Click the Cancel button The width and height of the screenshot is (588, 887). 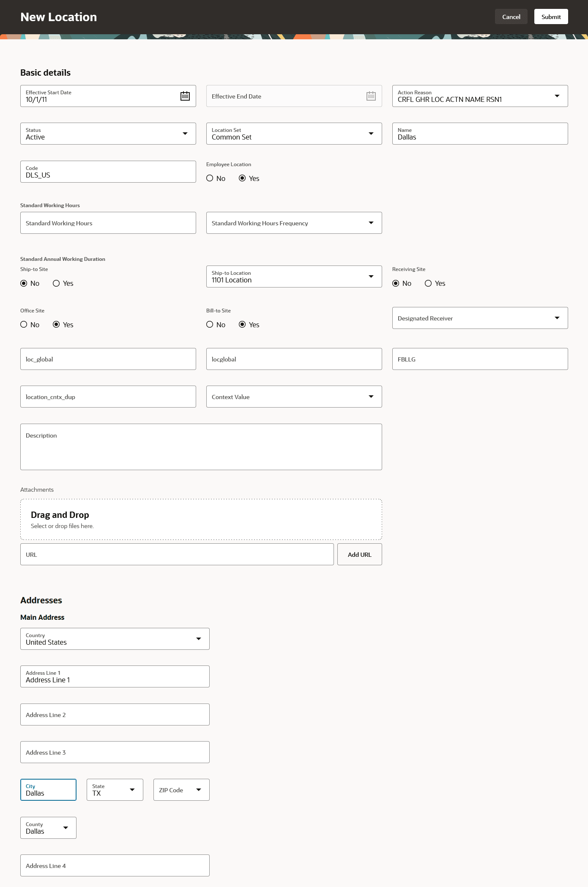pyautogui.click(x=511, y=17)
